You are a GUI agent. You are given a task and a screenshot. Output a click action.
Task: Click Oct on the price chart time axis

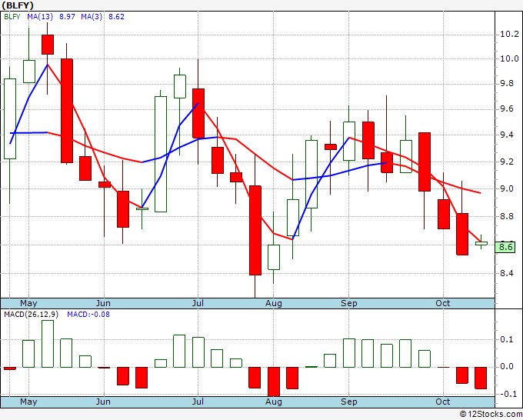443,303
